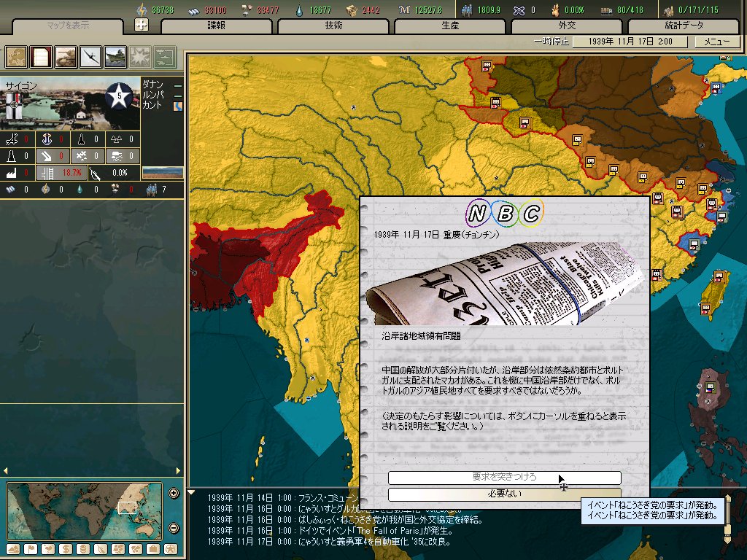This screenshot has width=747, height=560.
Task: Switch to diplomatic briefcase map mode
Action: [x=153, y=549]
